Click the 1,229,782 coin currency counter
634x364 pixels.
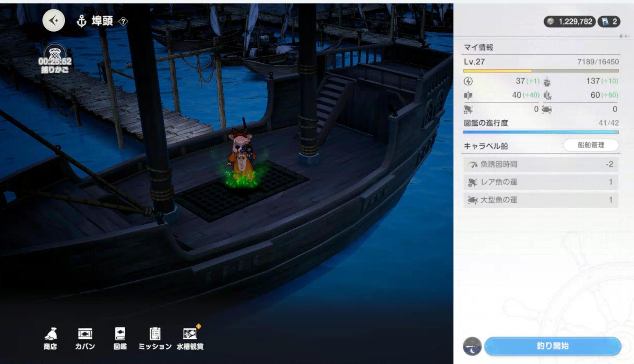click(x=570, y=22)
